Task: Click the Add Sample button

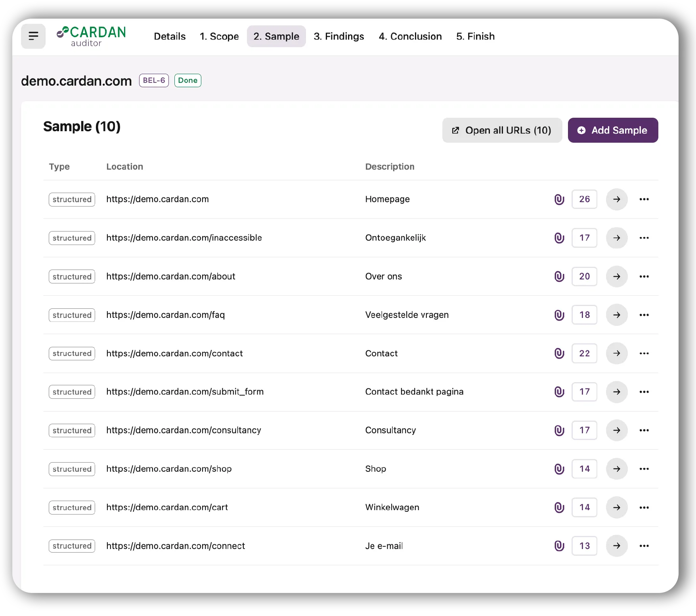Action: (613, 130)
